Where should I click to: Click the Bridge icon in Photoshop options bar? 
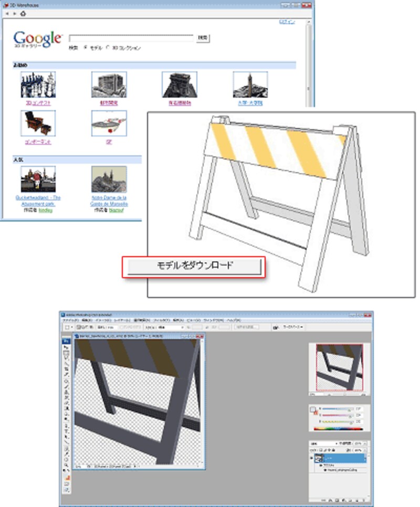click(x=276, y=328)
